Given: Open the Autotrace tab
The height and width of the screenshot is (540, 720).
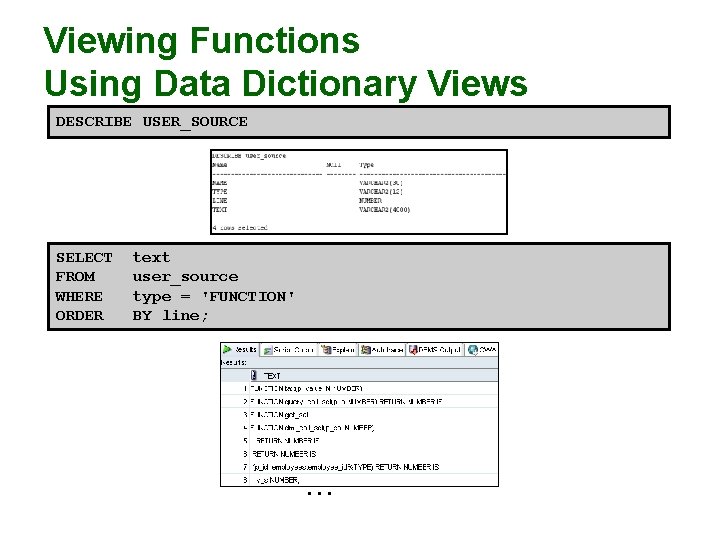Looking at the screenshot, I should click(382, 350).
